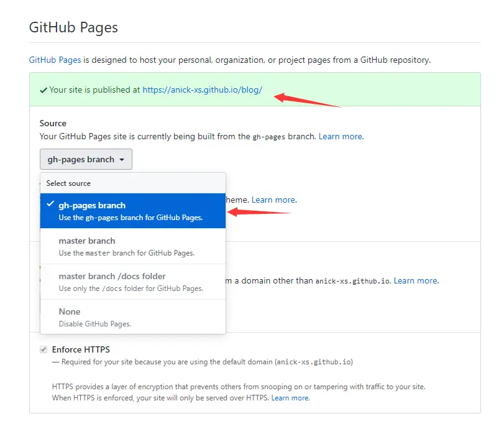This screenshot has height=429, width=504.
Task: Click the Source subsection label
Action: pos(53,123)
